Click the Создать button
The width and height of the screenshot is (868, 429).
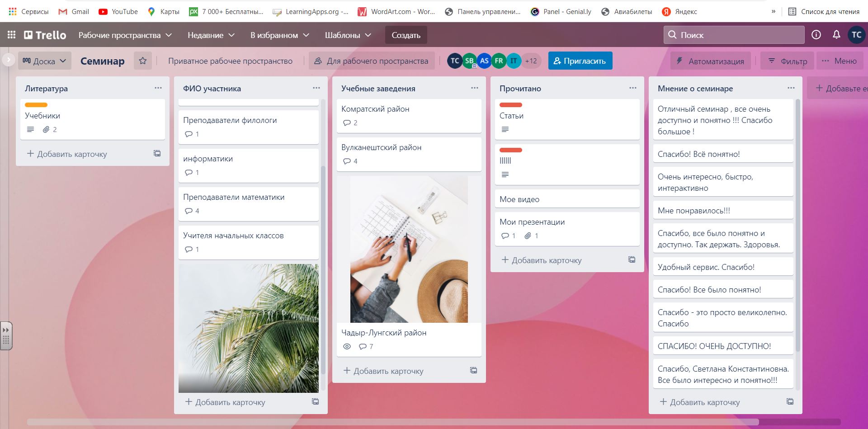coord(406,35)
